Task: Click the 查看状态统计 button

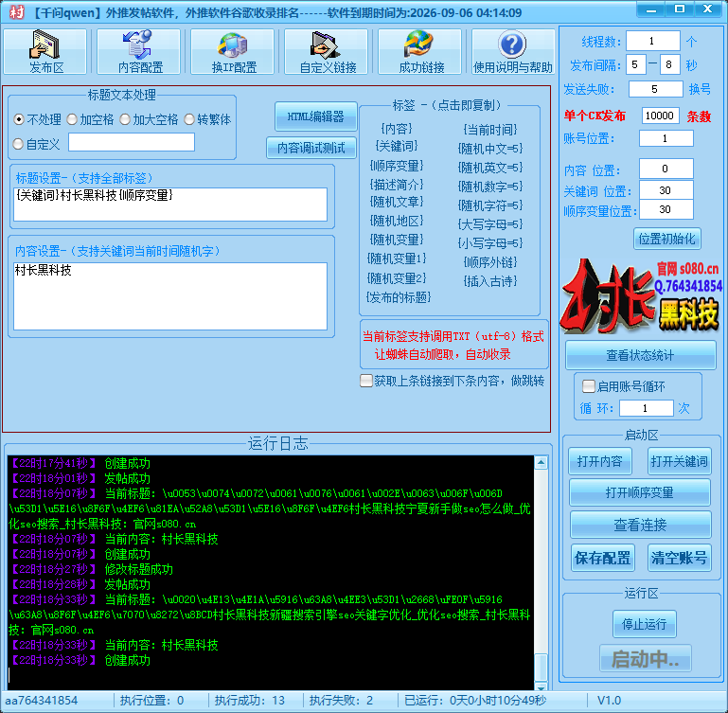Action: pyautogui.click(x=640, y=355)
